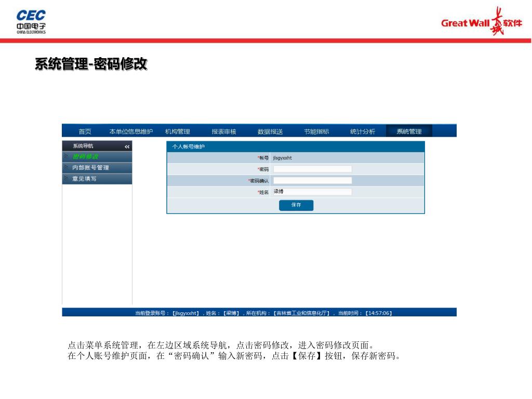Click the 当前时间 status bar entry
The height and width of the screenshot is (399, 532).
click(365, 313)
